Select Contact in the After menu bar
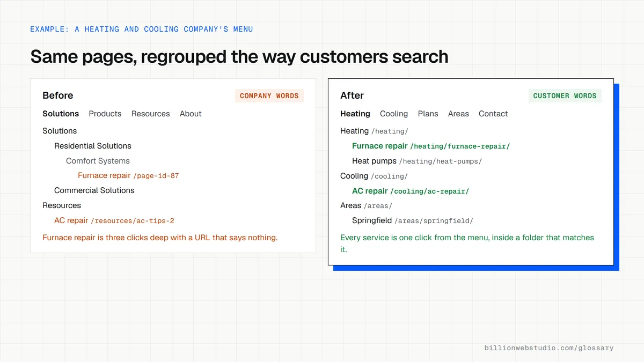The height and width of the screenshot is (362, 644). tap(493, 114)
